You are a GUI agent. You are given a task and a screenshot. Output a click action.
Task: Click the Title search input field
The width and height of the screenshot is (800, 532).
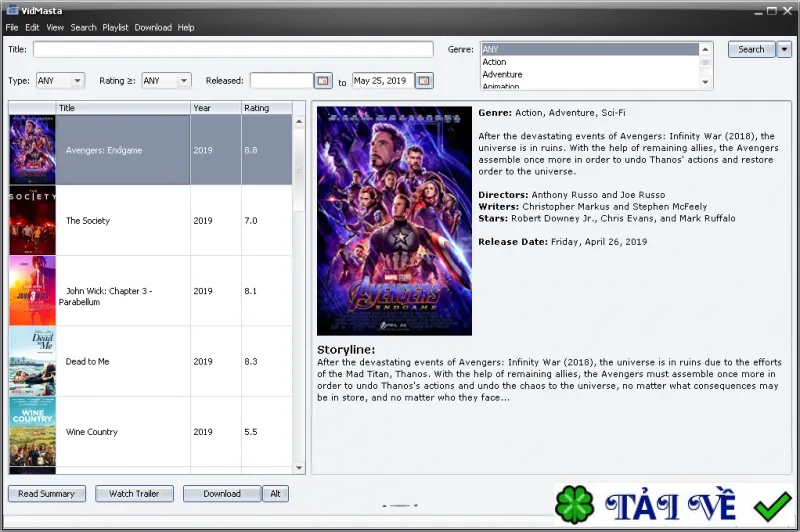click(233, 49)
